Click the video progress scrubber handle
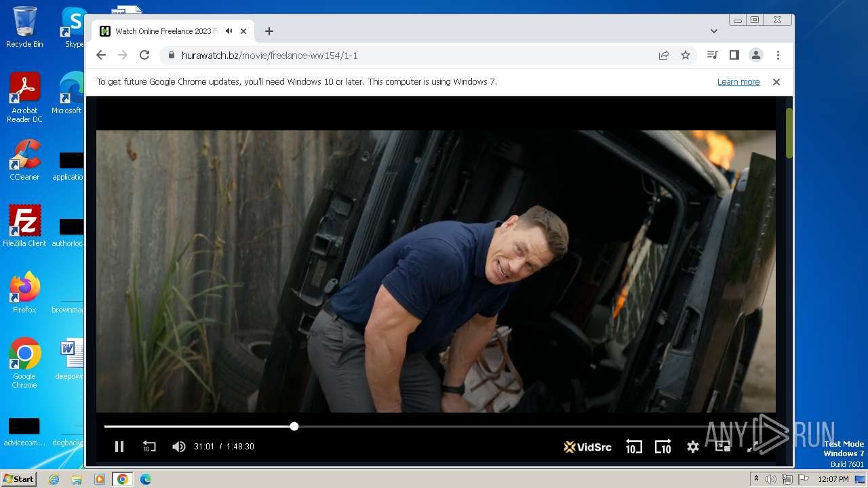This screenshot has height=488, width=868. [x=294, y=426]
